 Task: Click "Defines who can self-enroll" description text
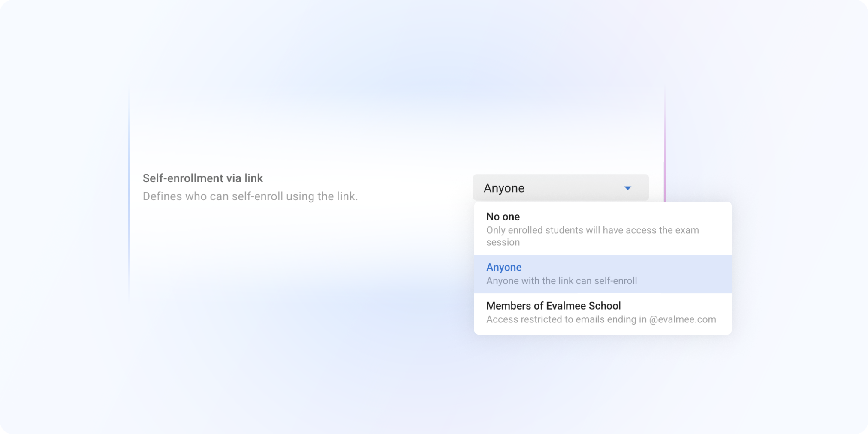pos(250,196)
